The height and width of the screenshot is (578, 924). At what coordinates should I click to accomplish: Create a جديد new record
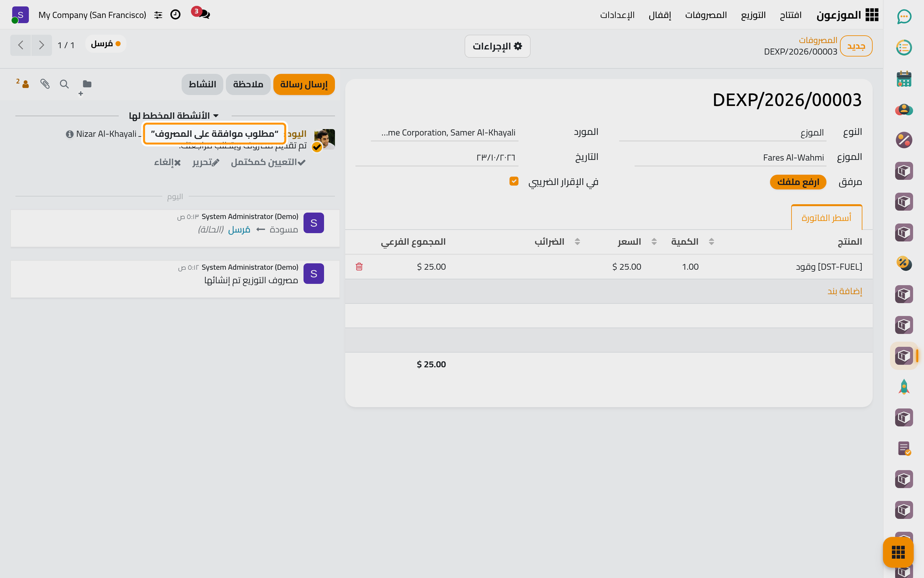[856, 46]
